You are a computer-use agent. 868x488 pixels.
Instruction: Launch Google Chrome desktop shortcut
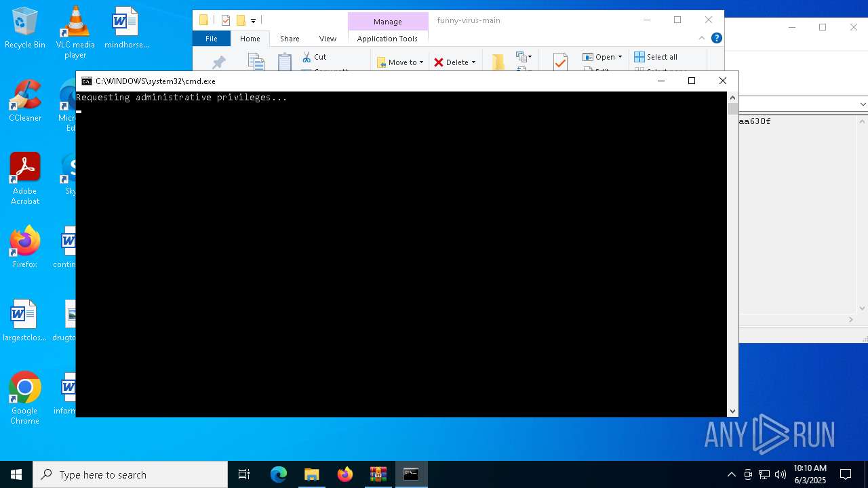[24, 398]
